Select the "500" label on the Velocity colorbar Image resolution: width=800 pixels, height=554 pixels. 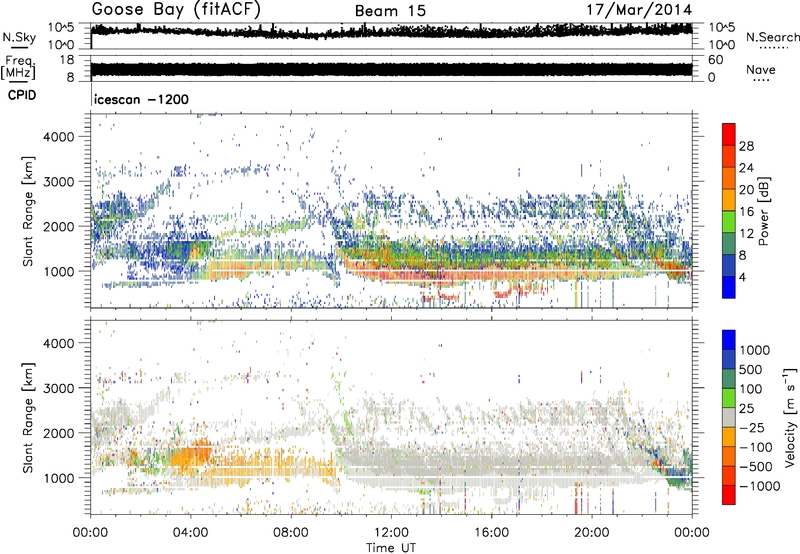(x=751, y=370)
